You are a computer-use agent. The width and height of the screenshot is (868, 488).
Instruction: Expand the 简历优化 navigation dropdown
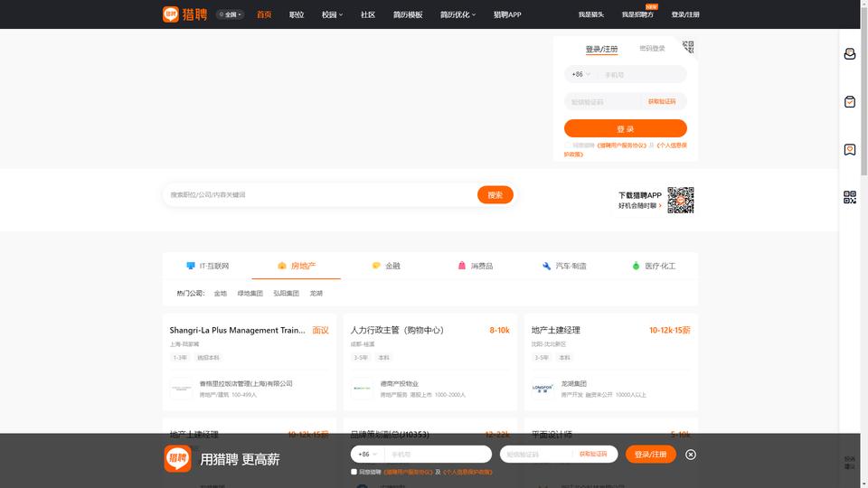(x=458, y=14)
